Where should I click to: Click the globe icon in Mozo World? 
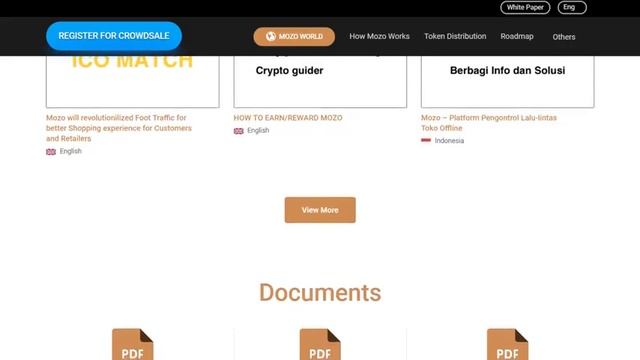(271, 36)
